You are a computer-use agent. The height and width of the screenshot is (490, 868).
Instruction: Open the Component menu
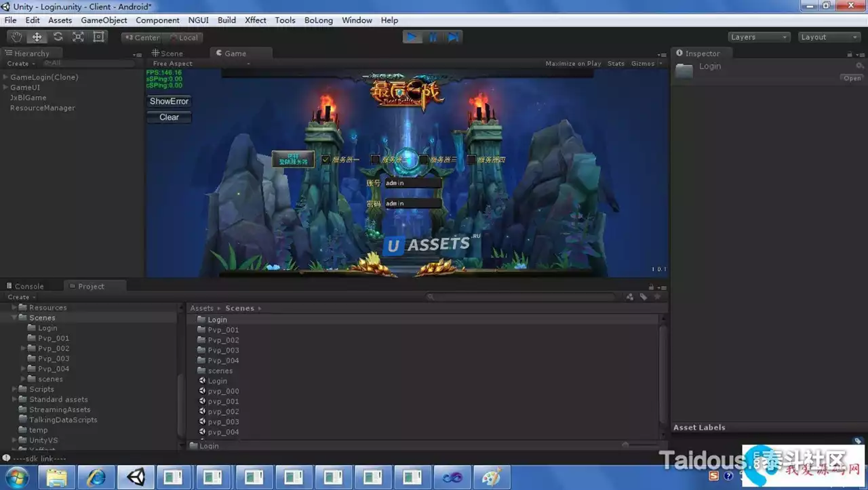pos(157,20)
